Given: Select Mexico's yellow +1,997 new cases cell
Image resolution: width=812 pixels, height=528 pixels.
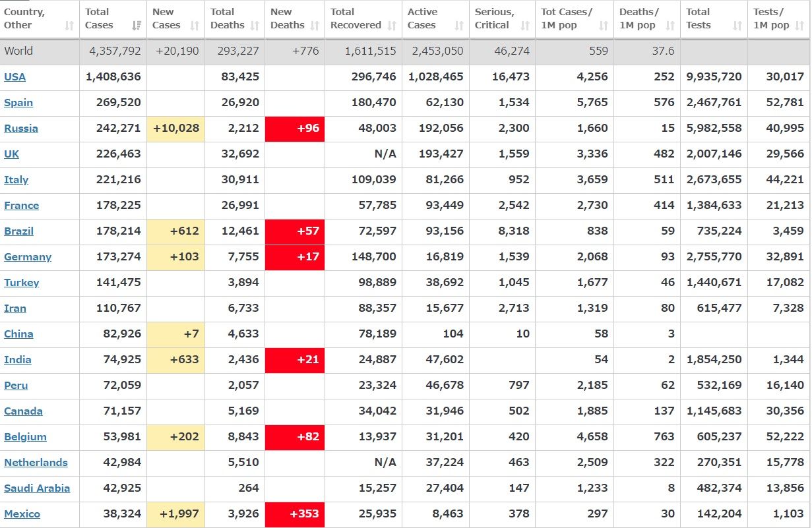Looking at the screenshot, I should [175, 514].
